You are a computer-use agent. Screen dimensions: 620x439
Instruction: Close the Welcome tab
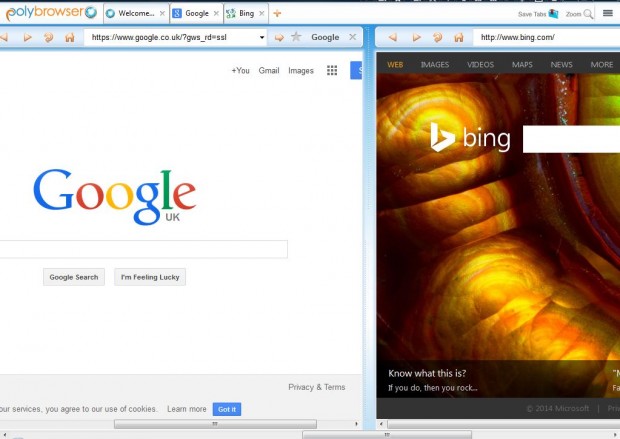pyautogui.click(x=162, y=13)
